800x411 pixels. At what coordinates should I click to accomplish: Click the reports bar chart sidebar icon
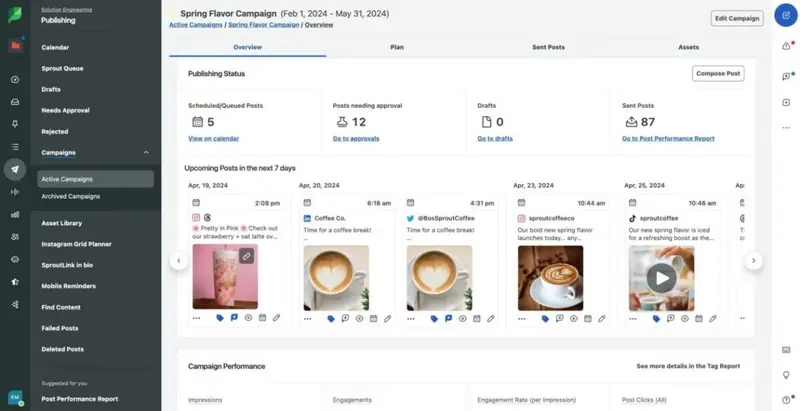tap(14, 214)
